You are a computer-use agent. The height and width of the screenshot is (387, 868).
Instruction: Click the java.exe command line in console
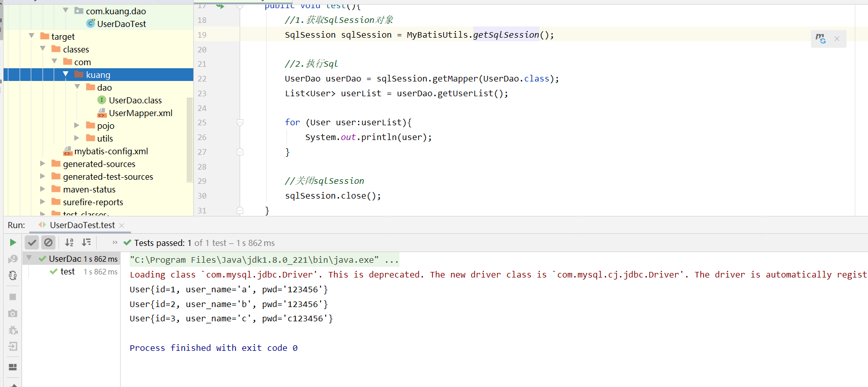[x=264, y=260]
